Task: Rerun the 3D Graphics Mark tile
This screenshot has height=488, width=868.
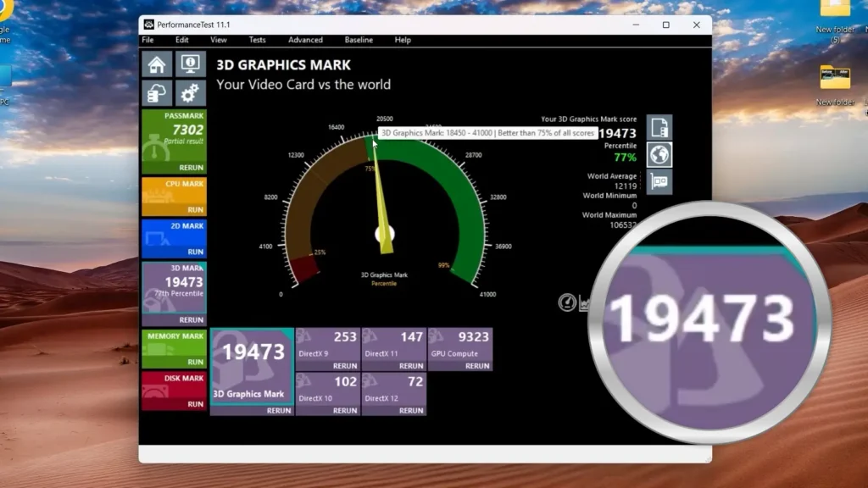Action: pos(278,411)
